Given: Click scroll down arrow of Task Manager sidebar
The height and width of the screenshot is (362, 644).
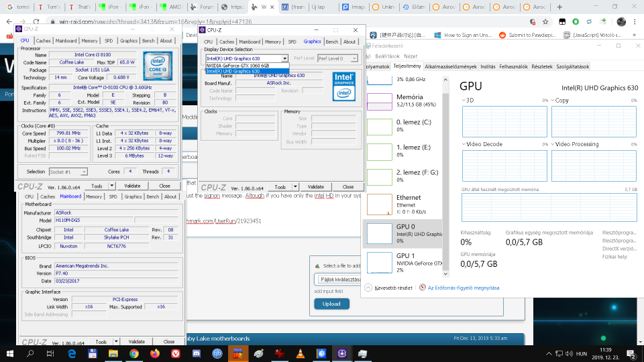Looking at the screenshot, I should click(445, 274).
